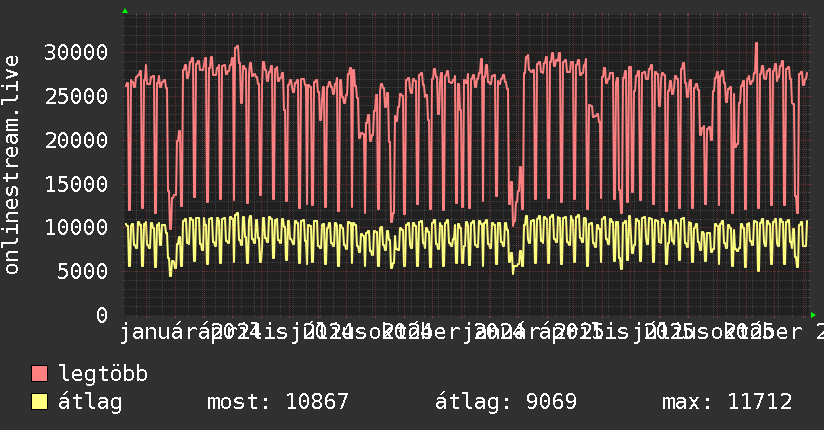Click the y-axis label 30000

[76, 52]
